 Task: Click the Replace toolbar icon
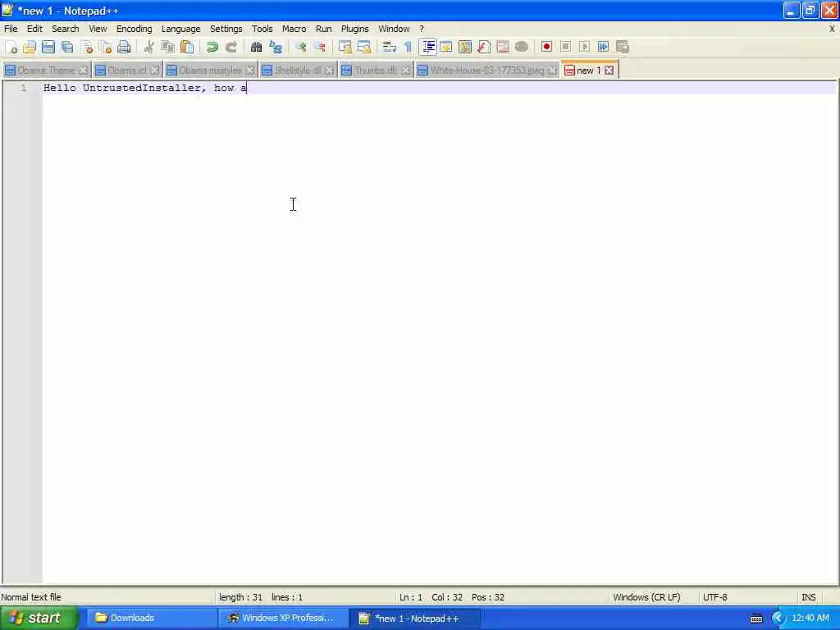click(276, 47)
